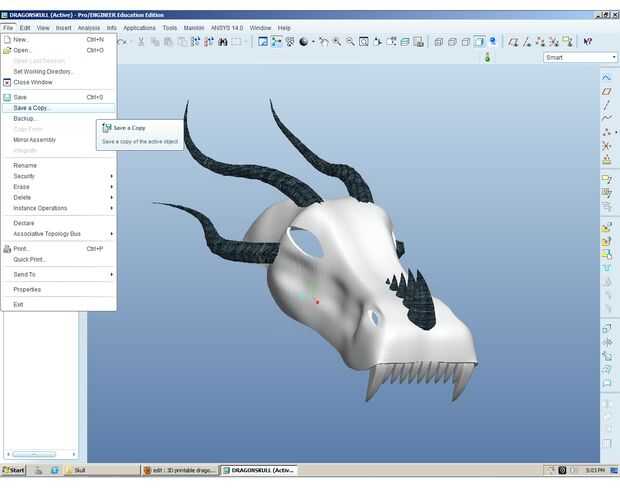Open the Orient mode icon
620x496 pixels.
click(290, 42)
